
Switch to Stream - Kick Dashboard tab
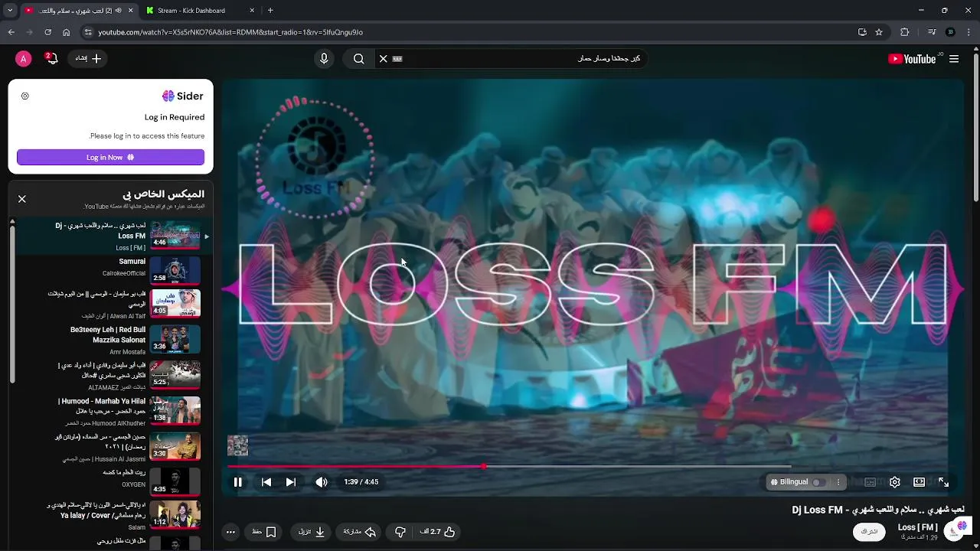[x=201, y=11]
